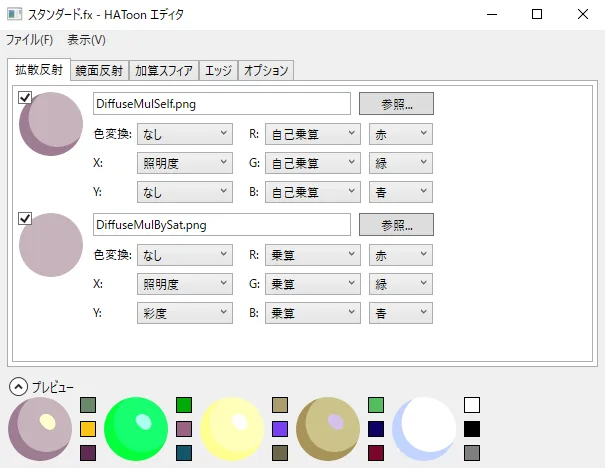Click the HAToon app icon in title bar
The width and height of the screenshot is (605, 468).
[x=14, y=15]
